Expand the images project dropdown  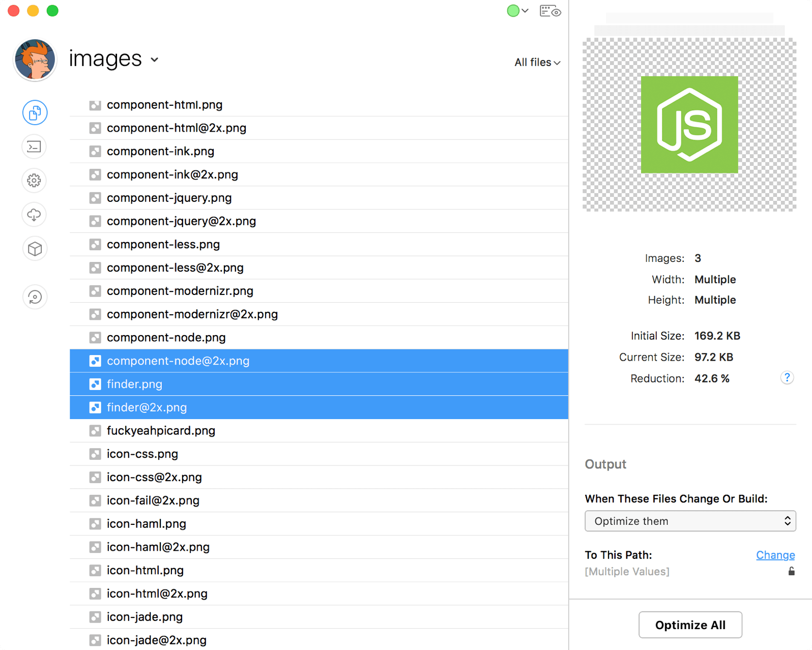pyautogui.click(x=155, y=60)
